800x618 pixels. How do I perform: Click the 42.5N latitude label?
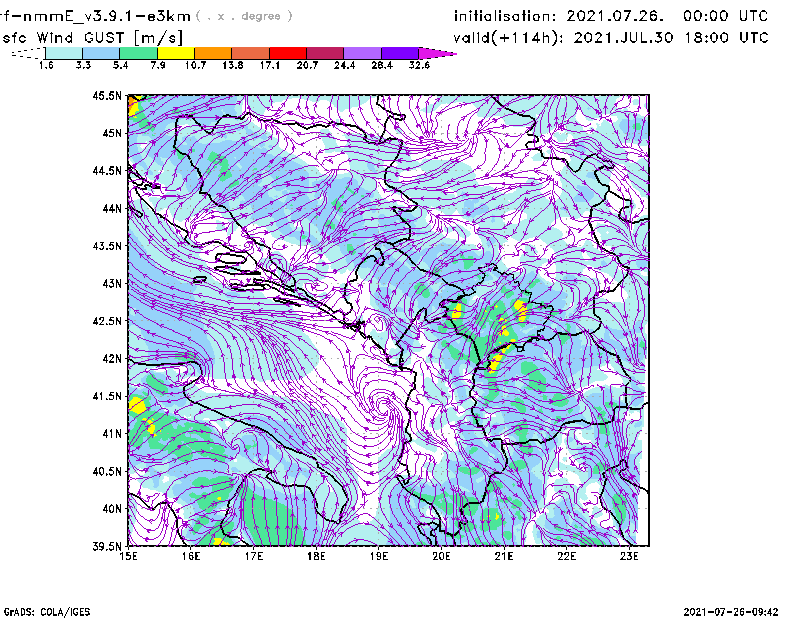[x=107, y=321]
